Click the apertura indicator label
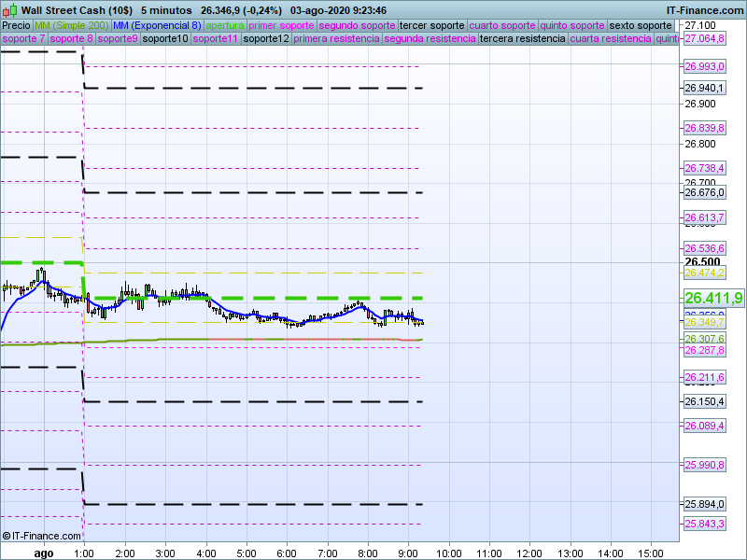 point(225,25)
